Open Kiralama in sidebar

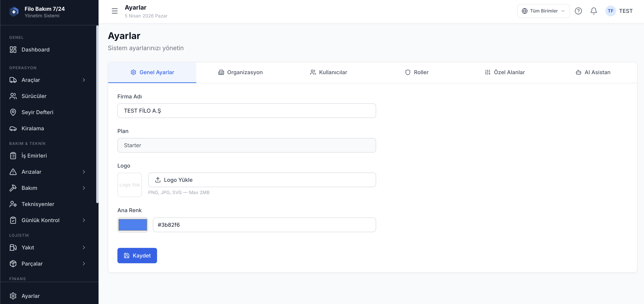pyautogui.click(x=33, y=129)
